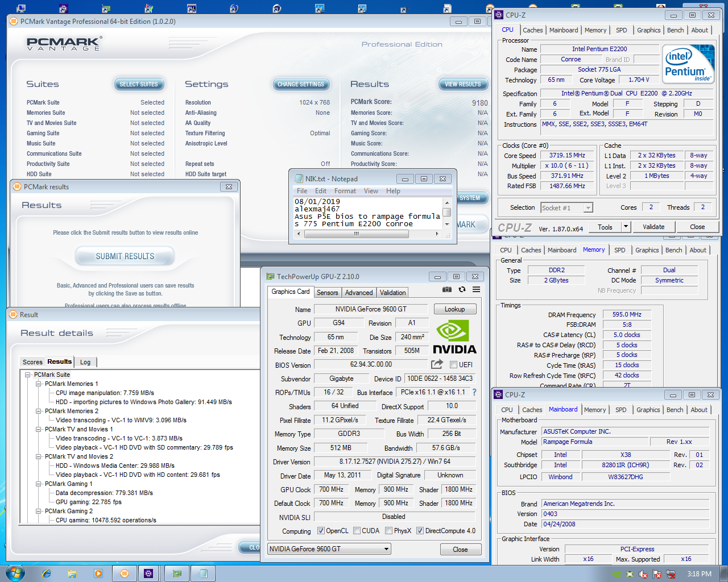728x582 pixels.
Task: Click the NVIDIA tray icon
Action: tap(616, 574)
